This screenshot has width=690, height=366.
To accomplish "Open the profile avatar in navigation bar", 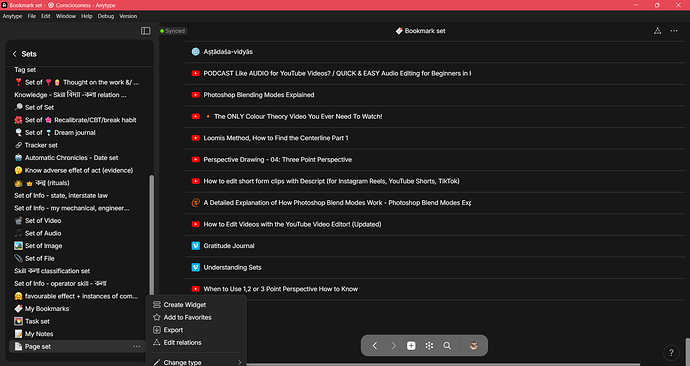I will (473, 346).
